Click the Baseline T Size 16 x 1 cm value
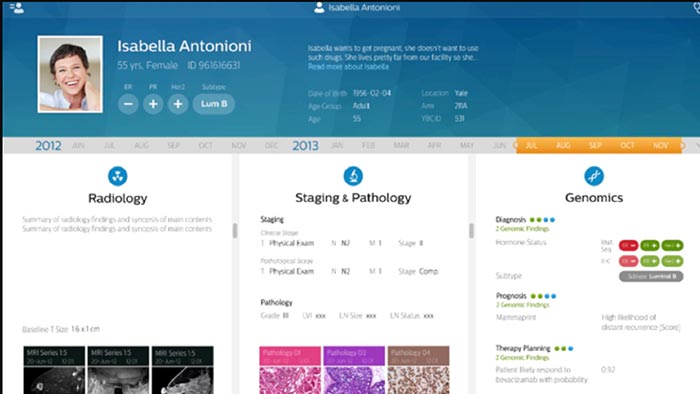700x394 pixels. tap(85, 329)
